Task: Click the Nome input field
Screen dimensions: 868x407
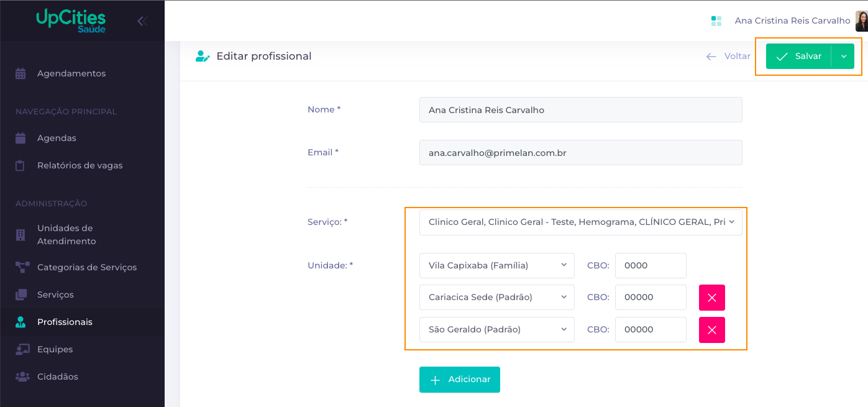Action: coord(581,110)
